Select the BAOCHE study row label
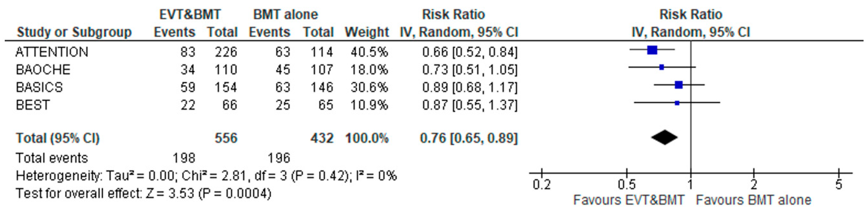Screen dimensions: 868x211 coord(43,70)
